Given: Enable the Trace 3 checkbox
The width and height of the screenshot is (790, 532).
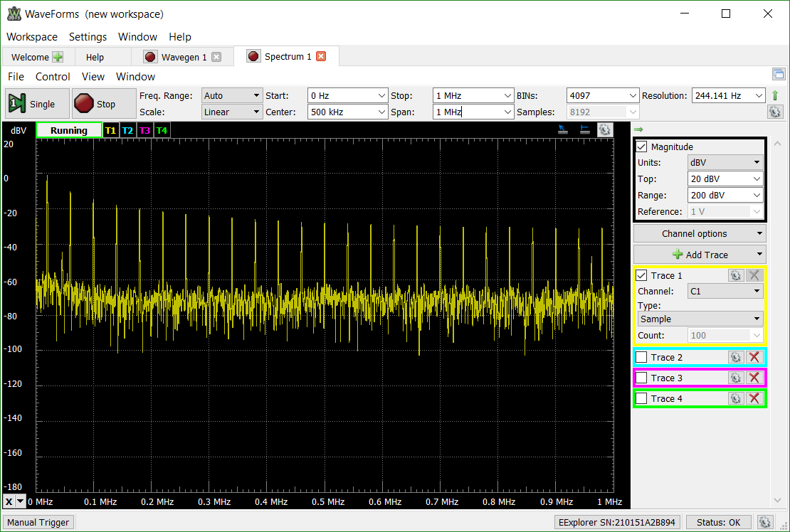Looking at the screenshot, I should point(641,378).
